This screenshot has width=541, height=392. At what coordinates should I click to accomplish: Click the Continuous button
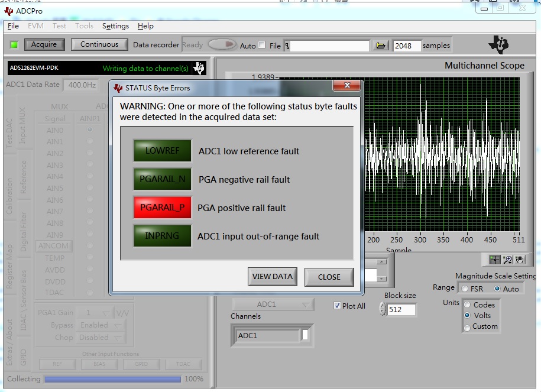[x=99, y=44]
